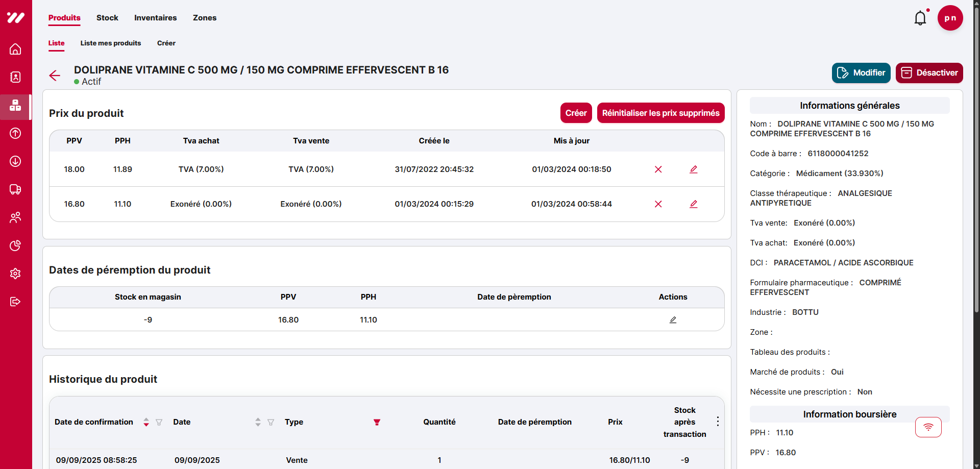Open the pn profile avatar menu
The image size is (980, 469).
(950, 17)
